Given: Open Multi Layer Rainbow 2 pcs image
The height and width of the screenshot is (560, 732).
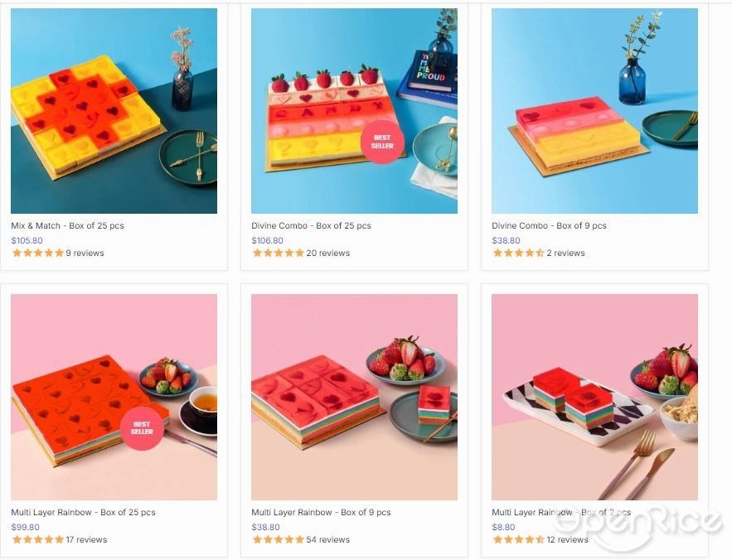Looking at the screenshot, I should tap(594, 397).
